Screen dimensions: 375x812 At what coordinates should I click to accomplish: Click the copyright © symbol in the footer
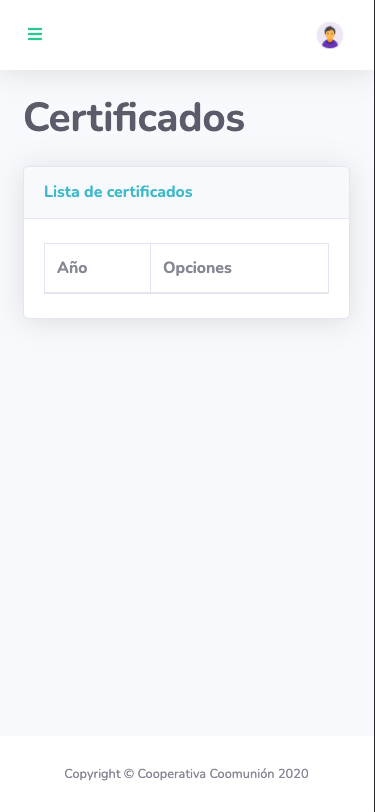tap(129, 774)
